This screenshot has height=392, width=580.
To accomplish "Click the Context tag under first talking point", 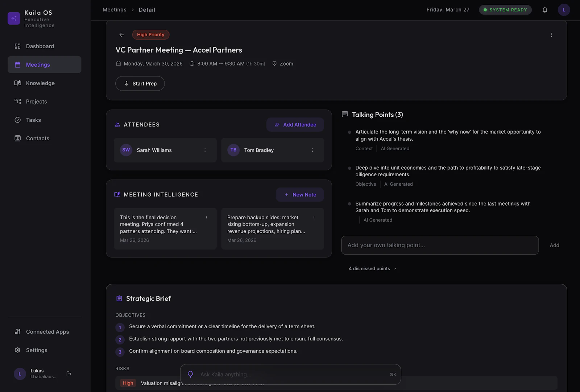I will pyautogui.click(x=364, y=149).
